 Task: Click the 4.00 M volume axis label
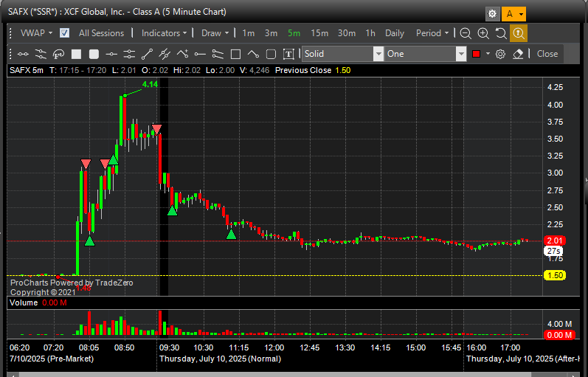click(x=559, y=324)
